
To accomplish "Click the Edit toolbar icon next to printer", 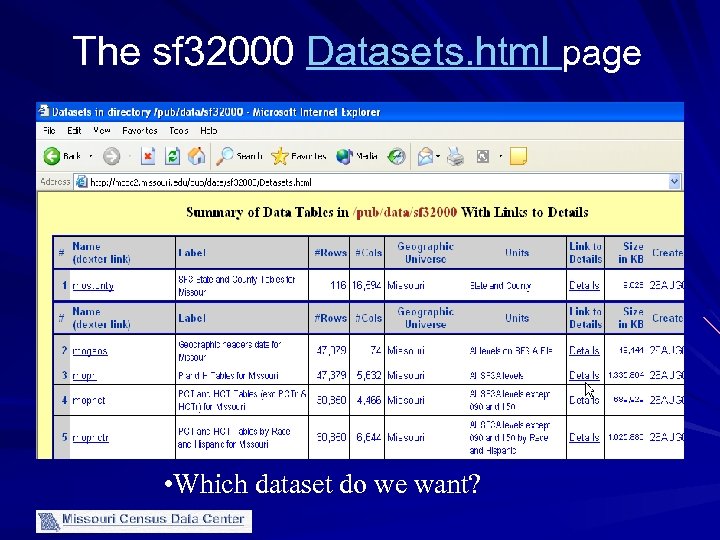I will [x=483, y=157].
